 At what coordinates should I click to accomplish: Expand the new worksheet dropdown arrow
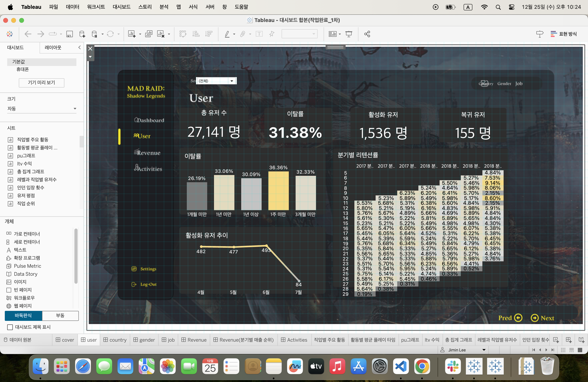point(140,34)
